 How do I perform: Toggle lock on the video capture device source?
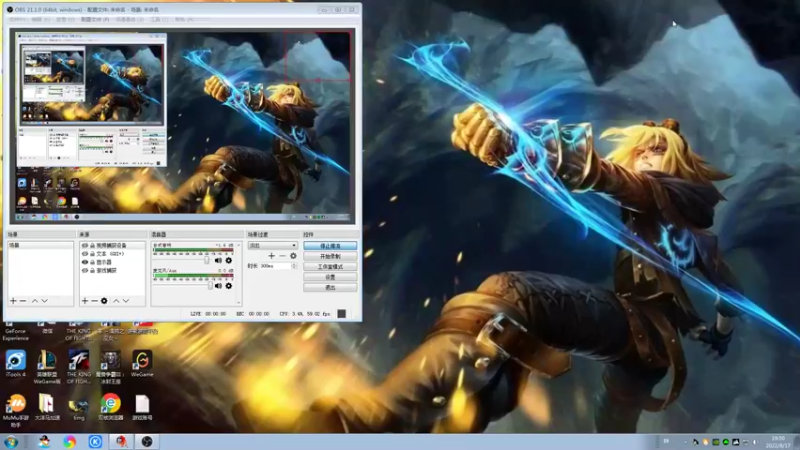pyautogui.click(x=92, y=245)
